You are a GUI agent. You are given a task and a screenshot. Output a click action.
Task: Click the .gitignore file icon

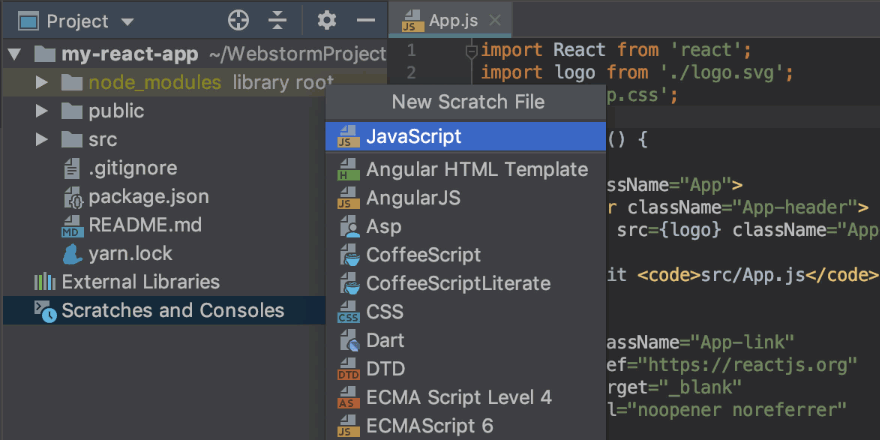coord(72,168)
